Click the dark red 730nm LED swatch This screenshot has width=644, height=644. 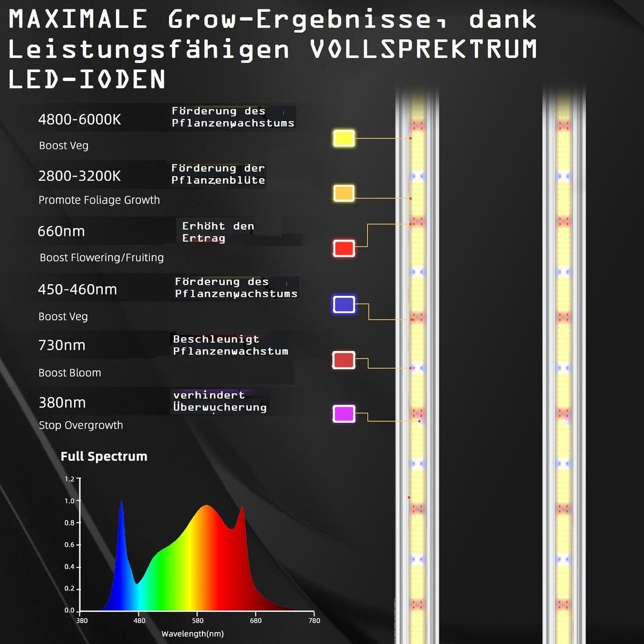tap(343, 361)
